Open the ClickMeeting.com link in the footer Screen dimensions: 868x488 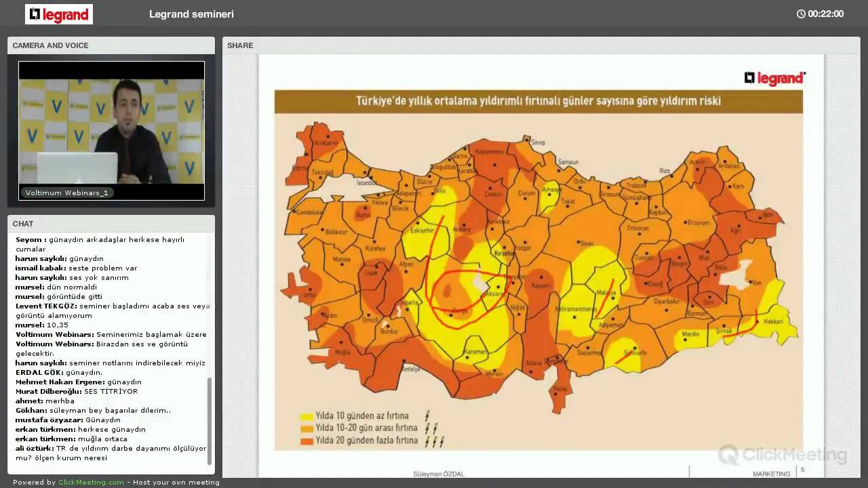coord(92,483)
